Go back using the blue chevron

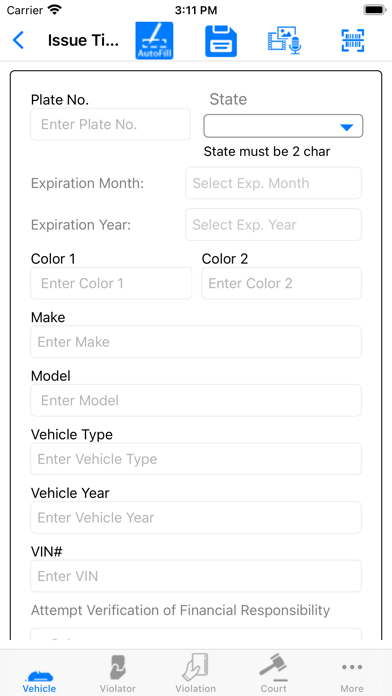(x=18, y=40)
